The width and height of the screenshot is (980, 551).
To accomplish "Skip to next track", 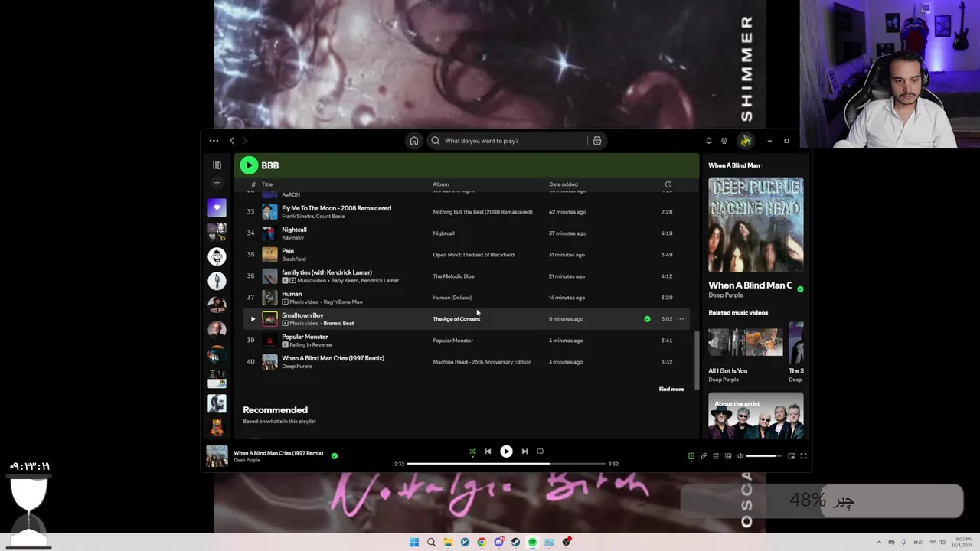I will coord(524,452).
